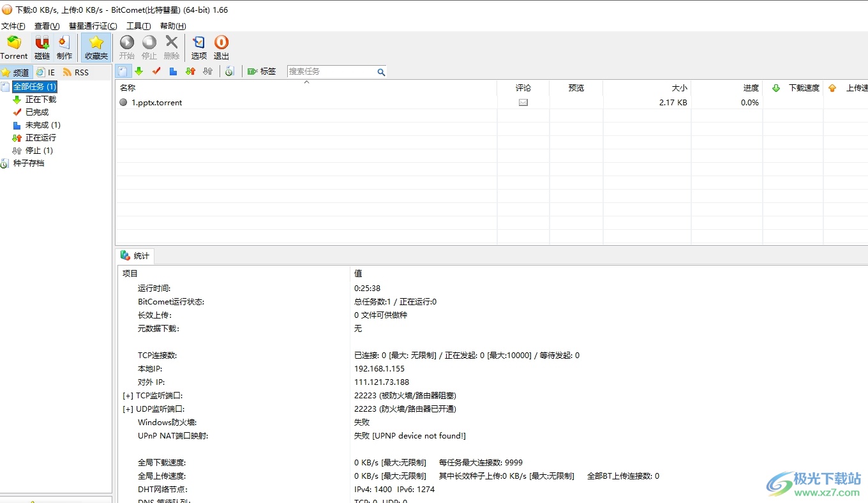Open the 工具(T) menu

tap(138, 26)
